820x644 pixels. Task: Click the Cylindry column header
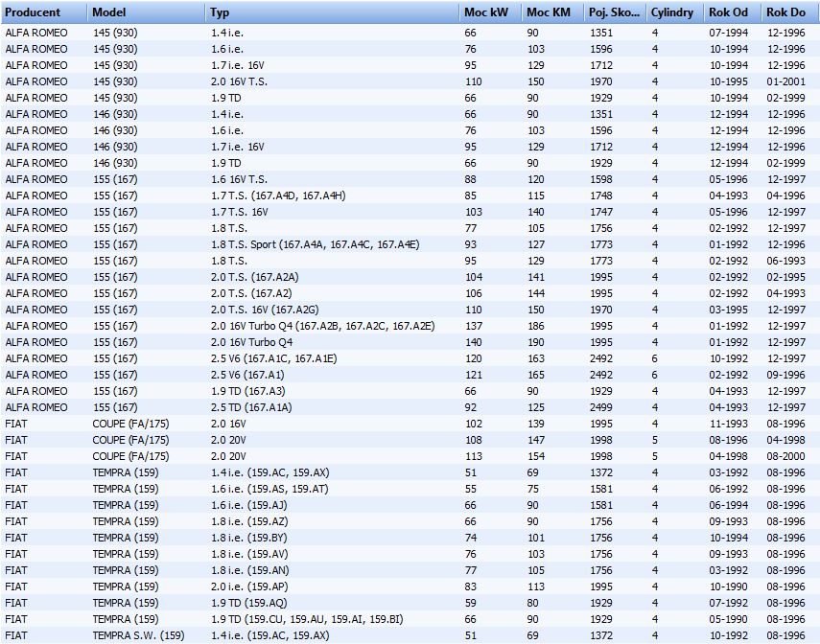click(674, 12)
